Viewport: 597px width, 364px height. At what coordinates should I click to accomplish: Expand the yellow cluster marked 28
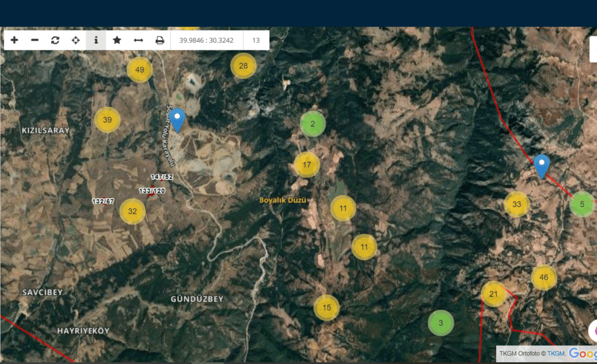[x=244, y=66]
